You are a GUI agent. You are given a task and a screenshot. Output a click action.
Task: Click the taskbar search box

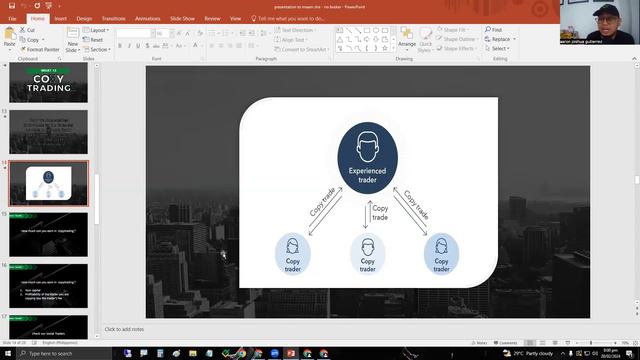coord(64,353)
